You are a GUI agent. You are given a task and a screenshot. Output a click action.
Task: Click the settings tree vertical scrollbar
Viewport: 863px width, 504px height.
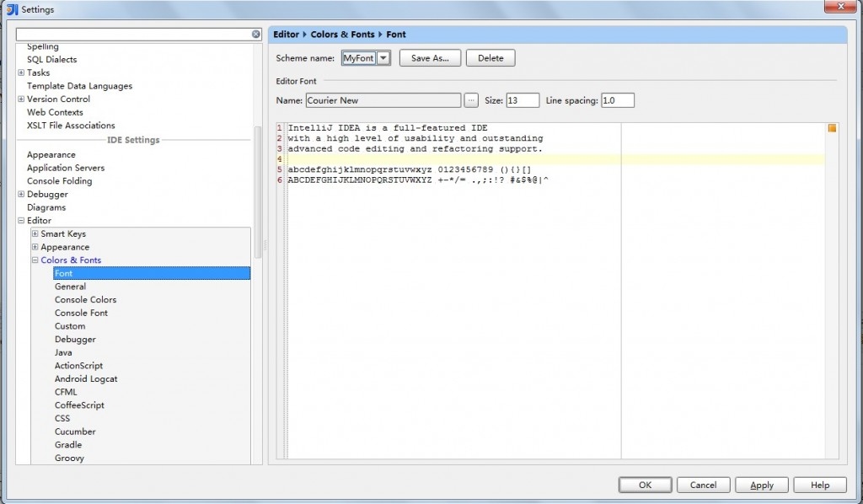point(258,192)
